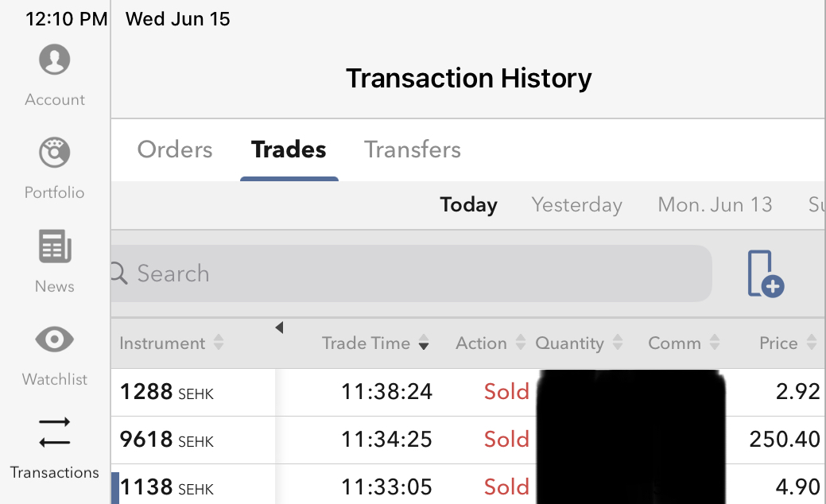This screenshot has width=826, height=504.
Task: Select the Trades tab
Action: click(x=289, y=149)
